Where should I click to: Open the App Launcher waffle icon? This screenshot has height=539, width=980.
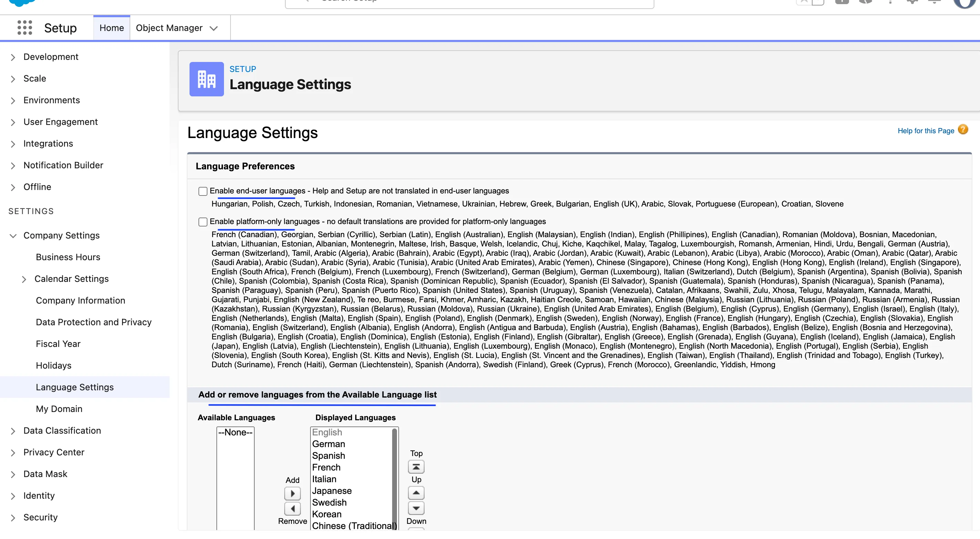pos(24,28)
